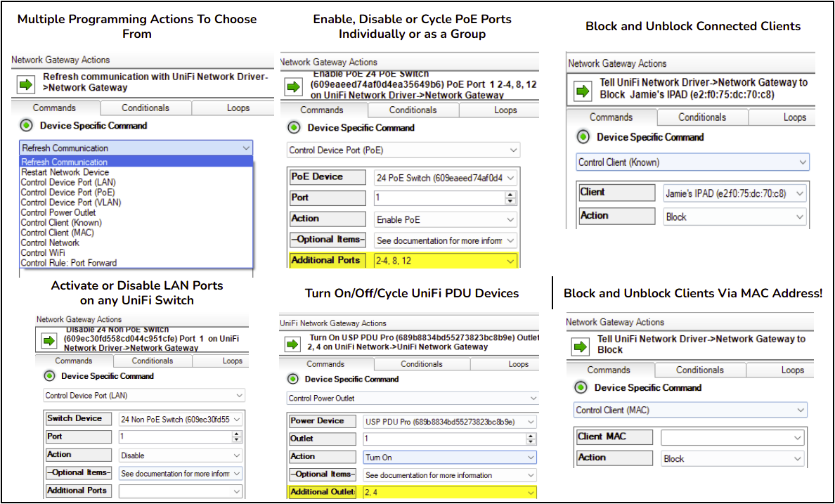Select Device Specific Command radio above Control Device Port (PoE)
Image resolution: width=835 pixels, height=504 pixels.
(x=293, y=128)
